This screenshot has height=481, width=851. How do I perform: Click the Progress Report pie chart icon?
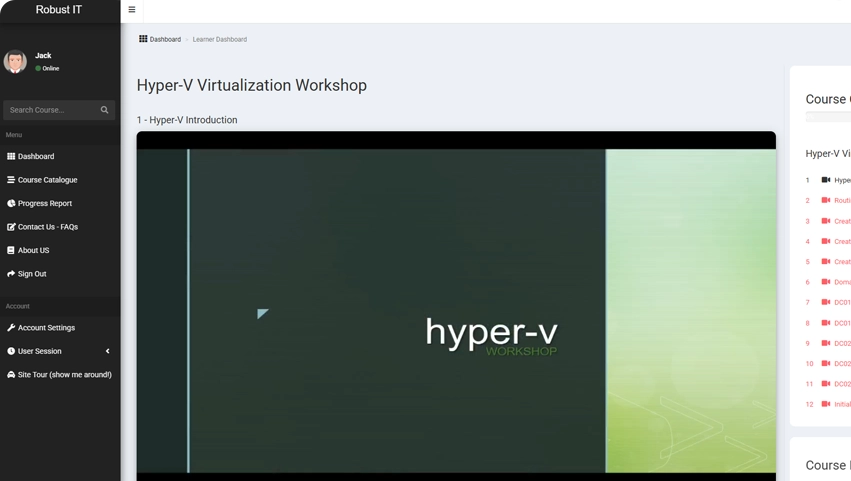[x=11, y=203]
